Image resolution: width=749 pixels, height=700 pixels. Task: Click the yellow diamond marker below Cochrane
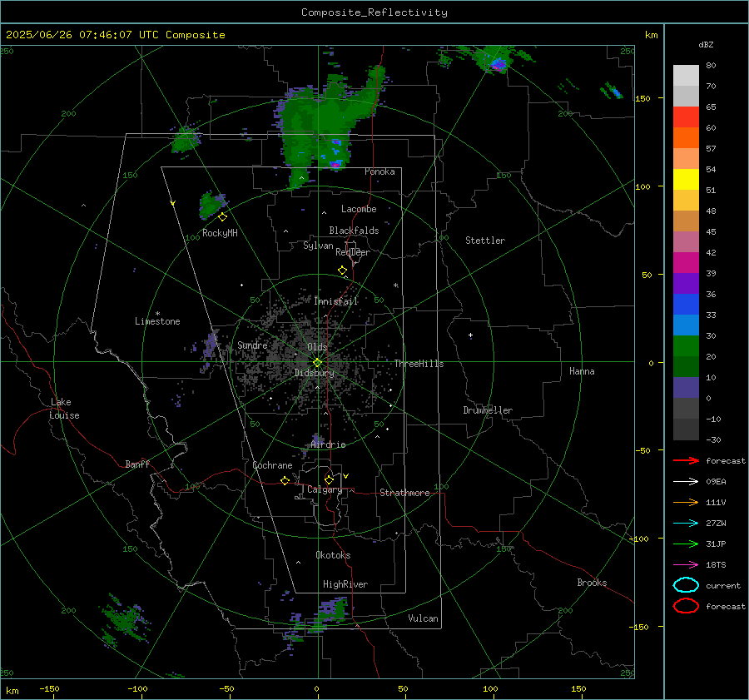point(285,481)
